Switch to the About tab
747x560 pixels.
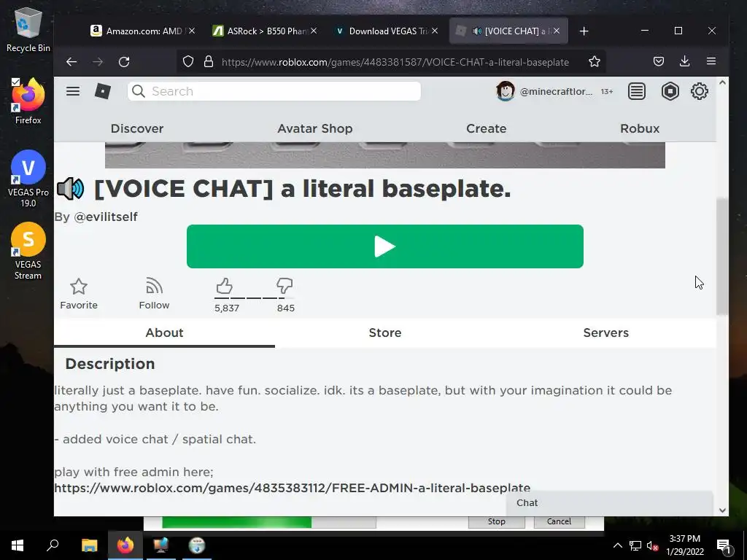164,332
